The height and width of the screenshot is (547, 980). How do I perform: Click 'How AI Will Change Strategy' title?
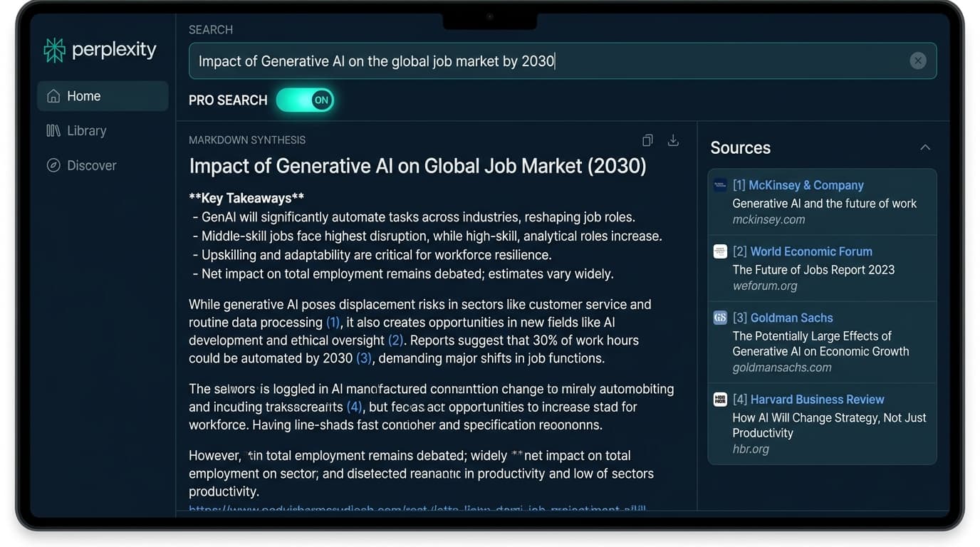(830, 425)
